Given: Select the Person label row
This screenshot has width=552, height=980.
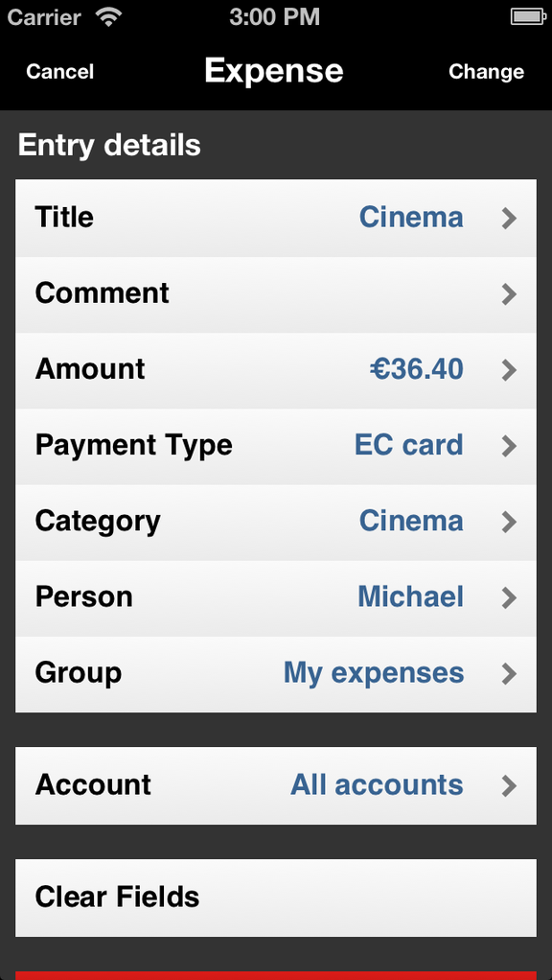Looking at the screenshot, I should 276,598.
